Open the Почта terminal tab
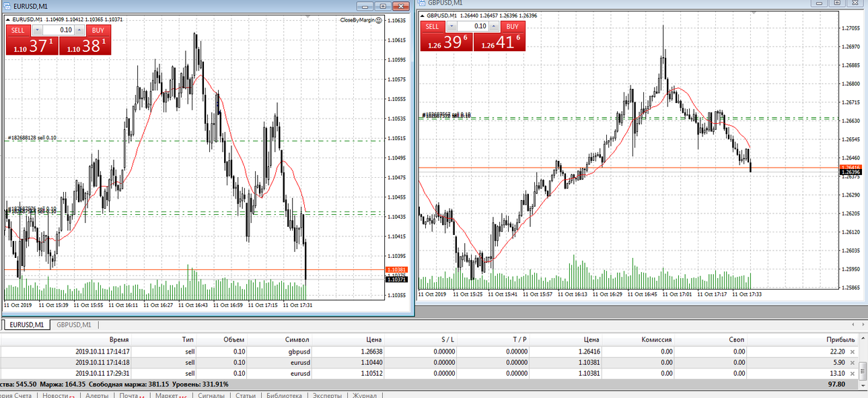 coord(131,395)
